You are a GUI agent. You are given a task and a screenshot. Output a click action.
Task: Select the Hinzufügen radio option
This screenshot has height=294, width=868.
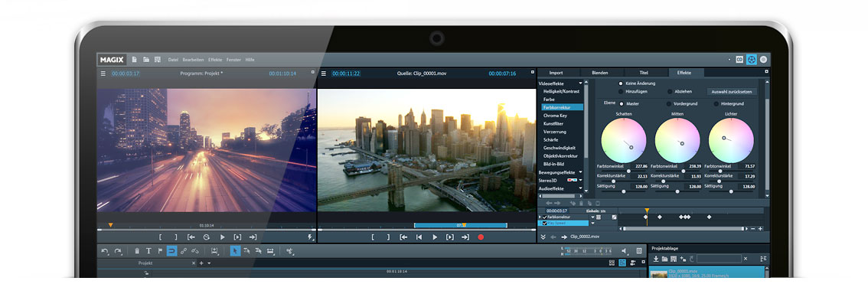(621, 91)
